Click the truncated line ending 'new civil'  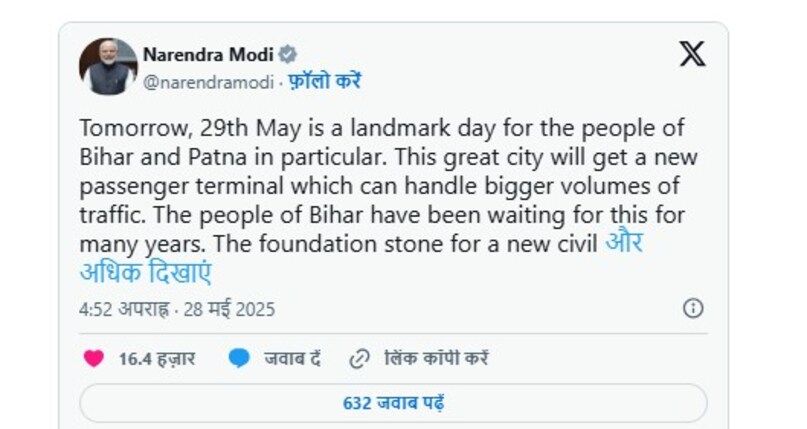click(340, 244)
